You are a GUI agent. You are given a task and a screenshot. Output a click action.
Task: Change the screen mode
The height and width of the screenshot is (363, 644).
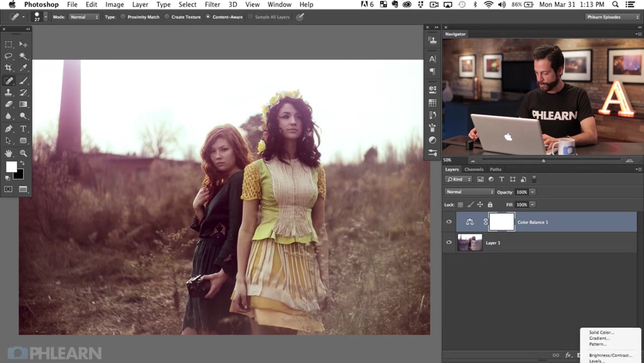pyautogui.click(x=23, y=189)
